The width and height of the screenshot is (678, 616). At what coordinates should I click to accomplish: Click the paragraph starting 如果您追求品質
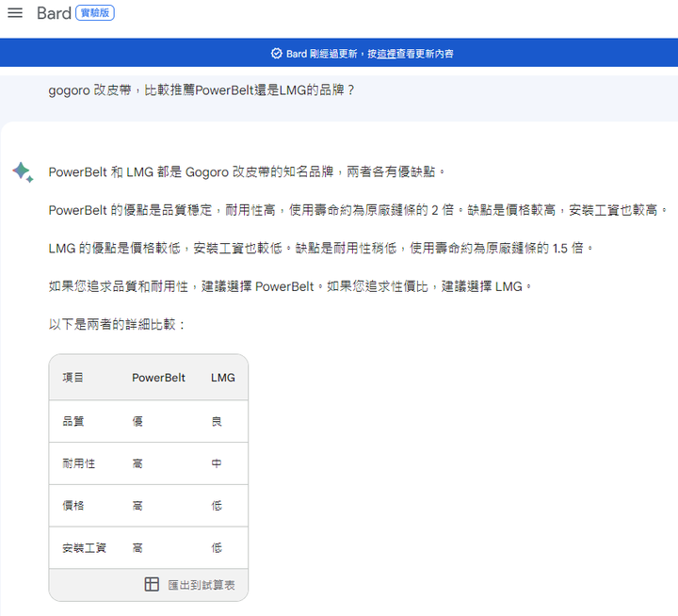290,286
